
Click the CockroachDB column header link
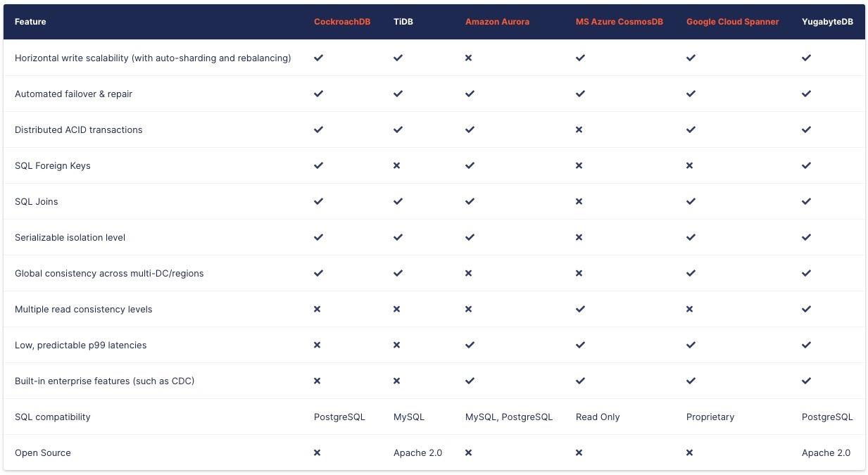(342, 22)
